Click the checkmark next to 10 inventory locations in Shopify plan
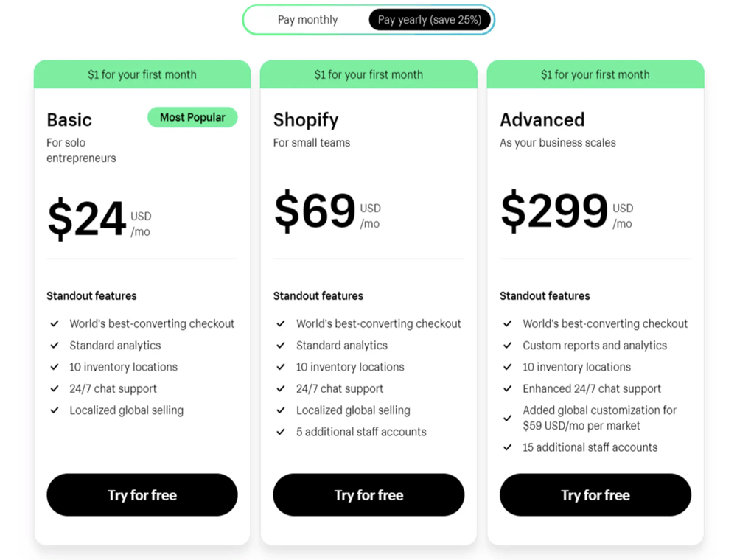Image resolution: width=737 pixels, height=560 pixels. pyautogui.click(x=281, y=367)
